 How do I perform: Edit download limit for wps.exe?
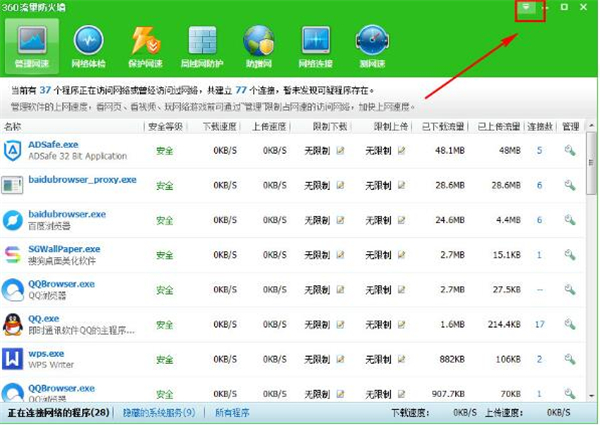[x=340, y=359]
